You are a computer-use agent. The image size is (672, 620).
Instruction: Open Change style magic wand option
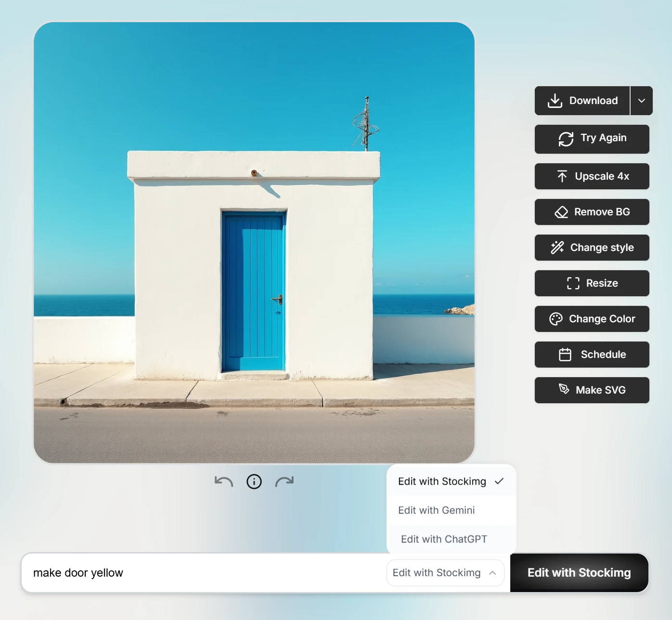coord(592,248)
